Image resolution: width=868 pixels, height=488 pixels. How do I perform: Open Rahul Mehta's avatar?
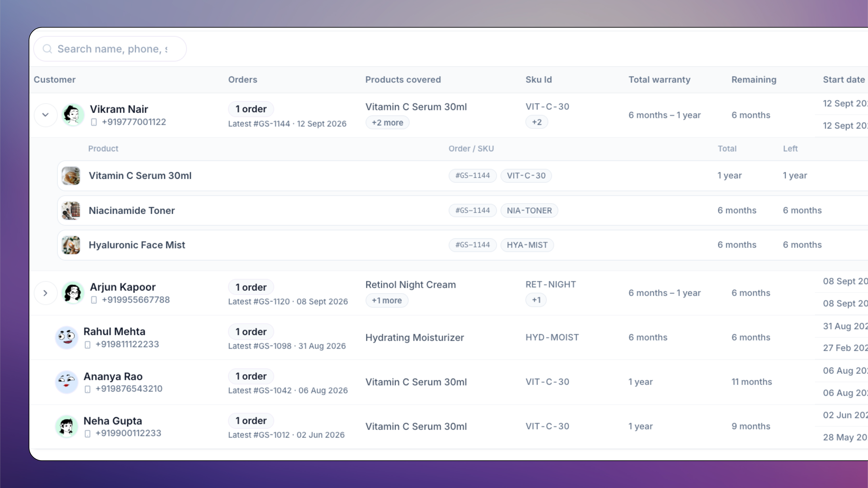[x=66, y=337]
